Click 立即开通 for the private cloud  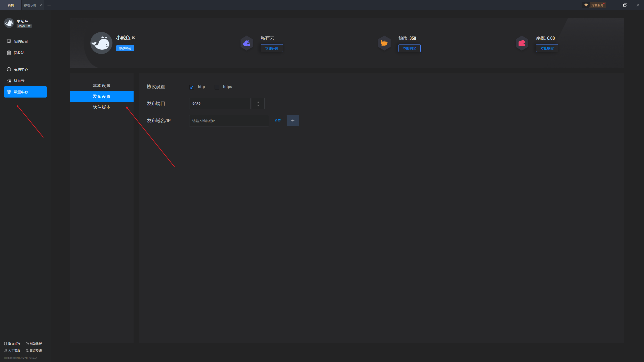[x=272, y=49]
